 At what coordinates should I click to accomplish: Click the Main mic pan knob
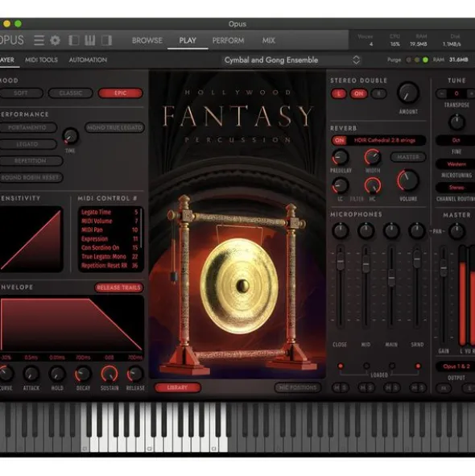coord(391,230)
